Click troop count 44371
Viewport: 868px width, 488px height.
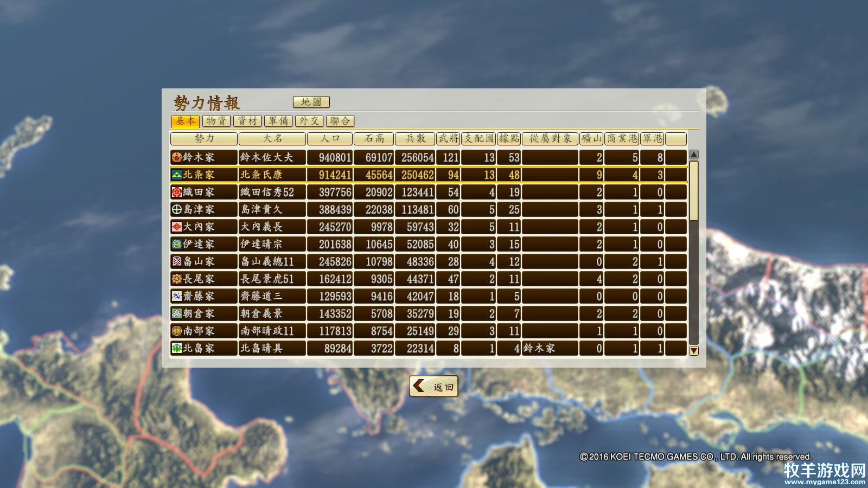(420, 279)
